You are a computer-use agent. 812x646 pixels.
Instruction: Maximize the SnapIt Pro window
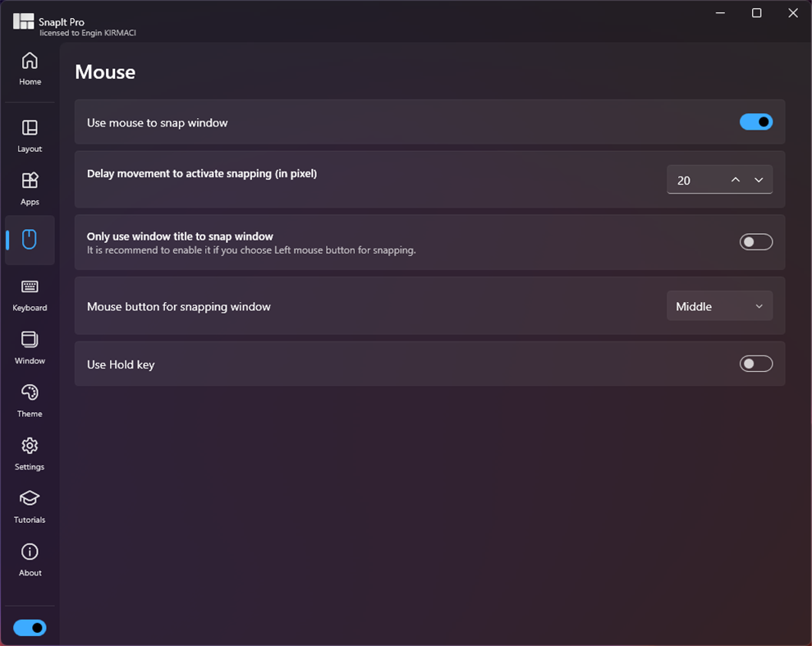[757, 13]
